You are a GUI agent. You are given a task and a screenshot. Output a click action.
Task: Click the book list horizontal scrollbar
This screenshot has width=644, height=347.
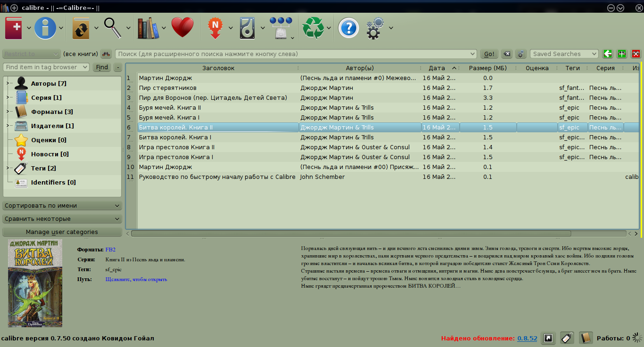coord(351,234)
